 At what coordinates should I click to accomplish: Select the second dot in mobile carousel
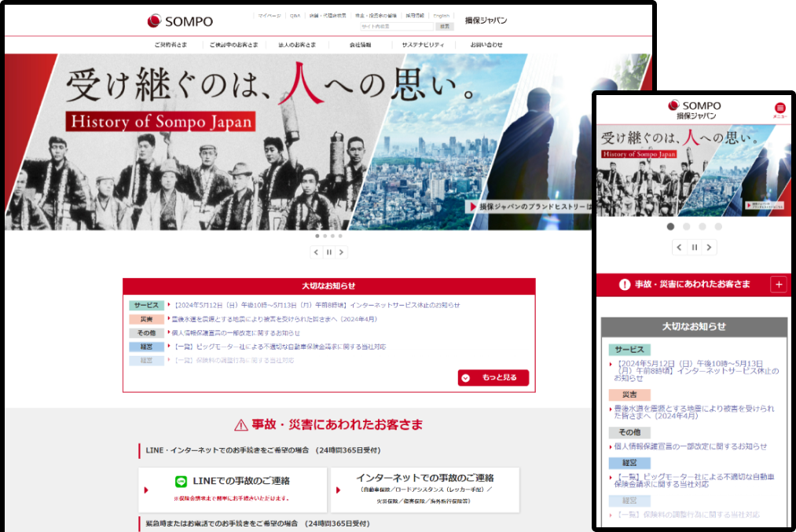686,226
